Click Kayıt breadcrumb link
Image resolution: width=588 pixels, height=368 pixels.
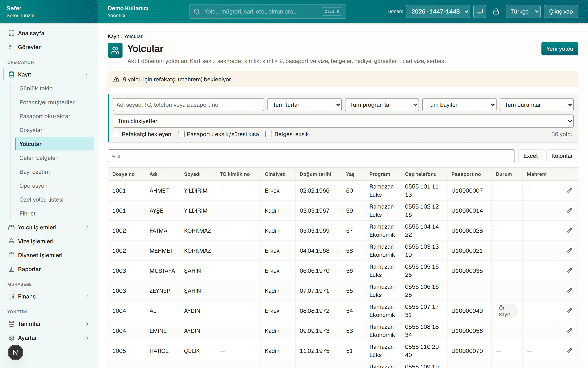click(113, 36)
